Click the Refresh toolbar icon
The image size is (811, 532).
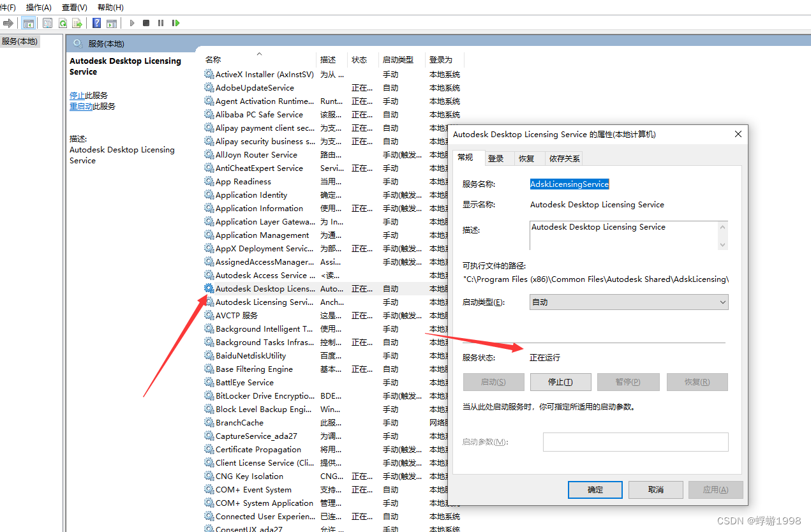63,23
